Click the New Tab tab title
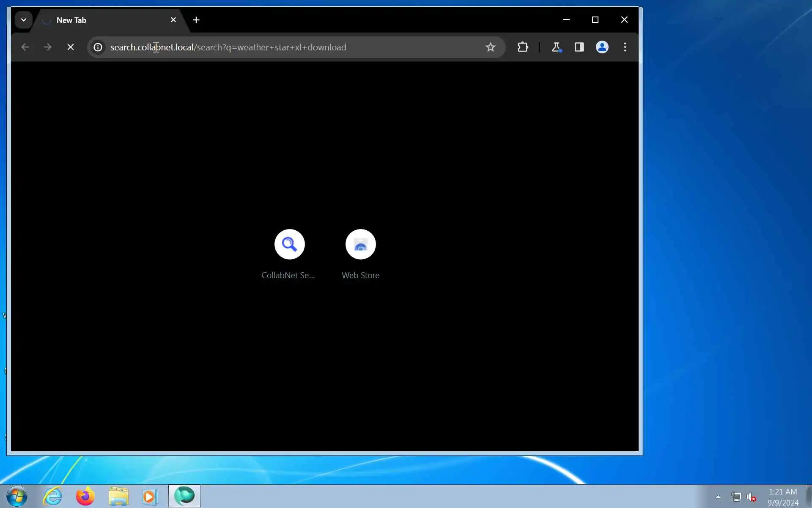 (71, 20)
